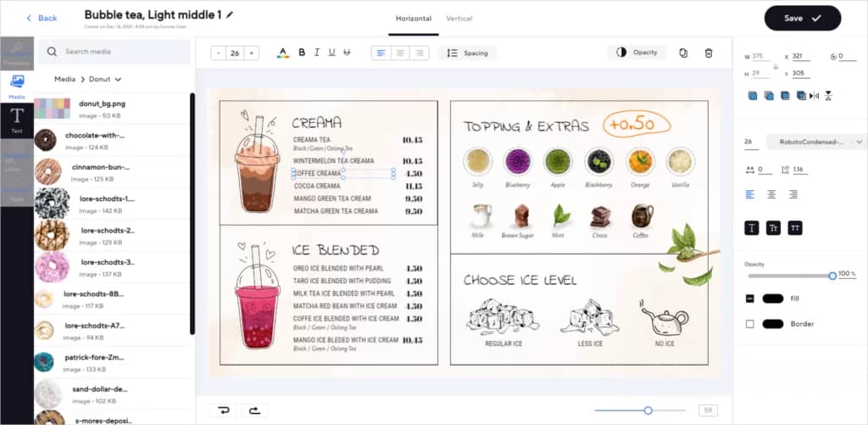Click the canvas zoom slider handle
This screenshot has height=425, width=868.
[x=648, y=411]
